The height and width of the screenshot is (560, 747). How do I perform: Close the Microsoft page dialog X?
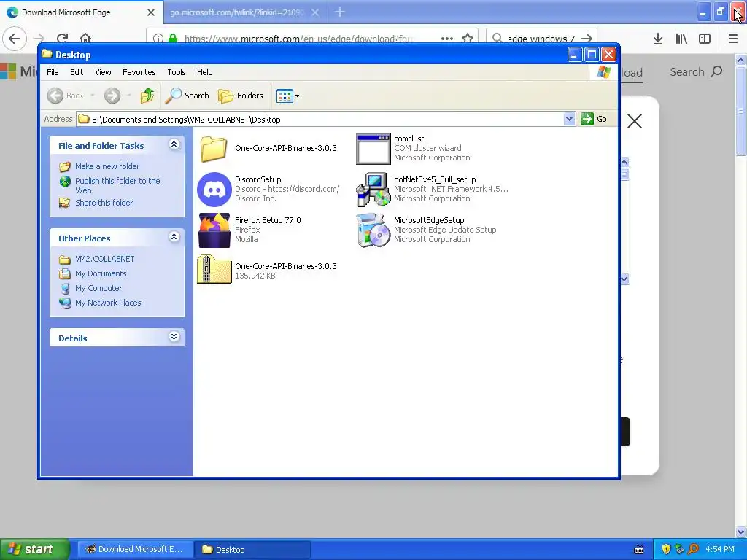click(635, 121)
